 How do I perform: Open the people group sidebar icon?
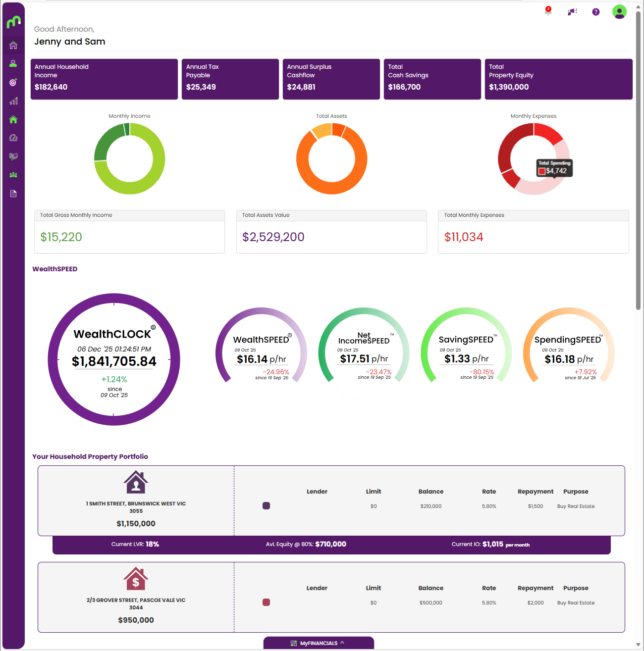(13, 175)
